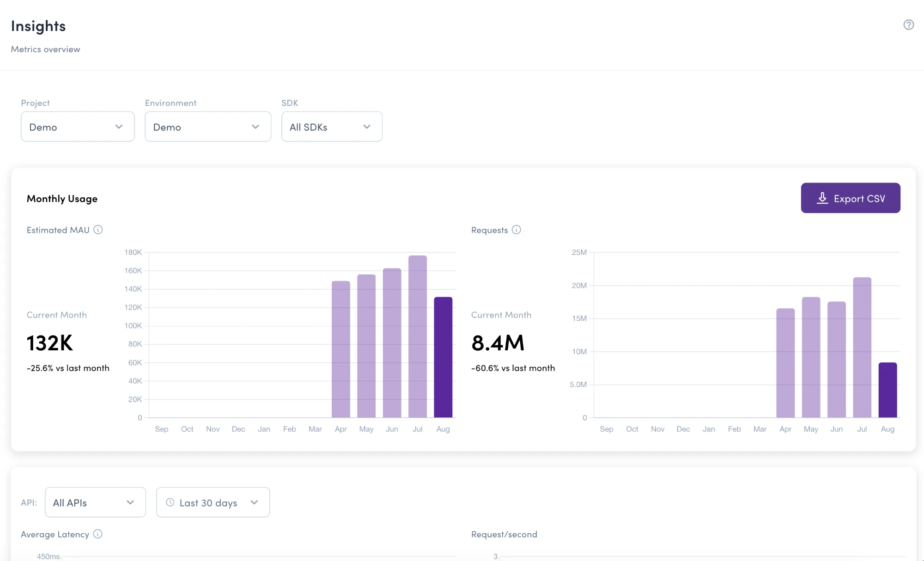The image size is (924, 561).
Task: Open the Last 30 days selector
Action: (x=213, y=502)
